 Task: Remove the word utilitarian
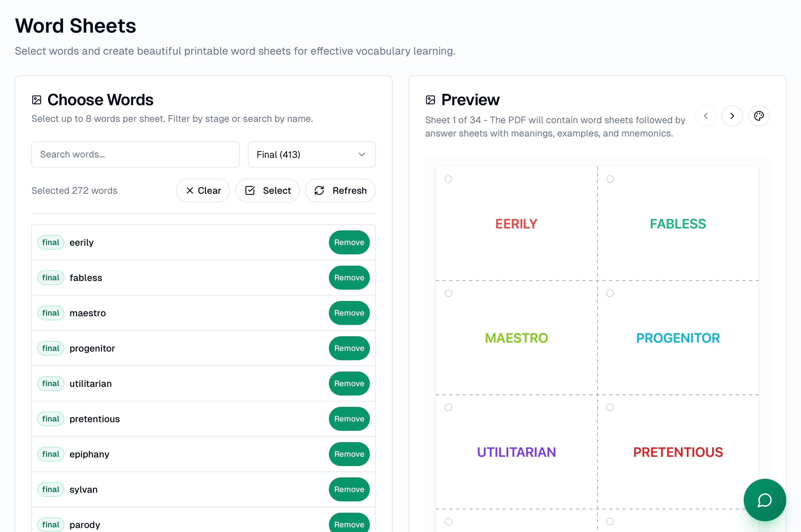click(349, 384)
